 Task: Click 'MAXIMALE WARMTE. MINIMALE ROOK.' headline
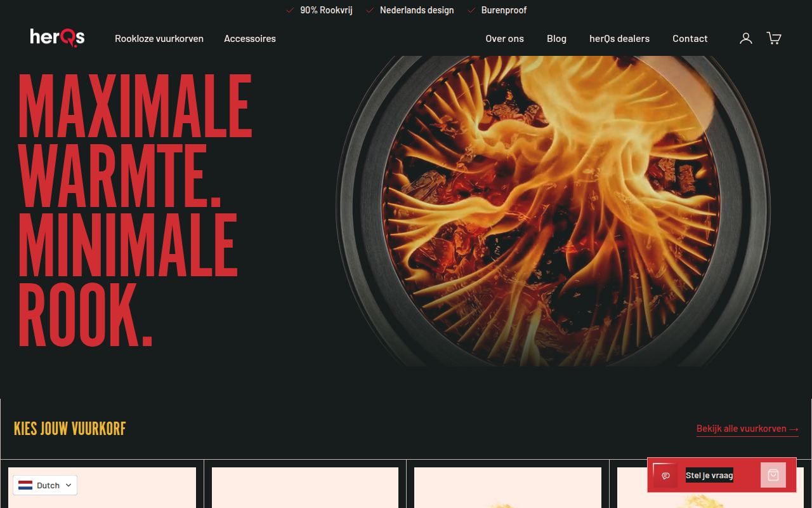pos(135,210)
